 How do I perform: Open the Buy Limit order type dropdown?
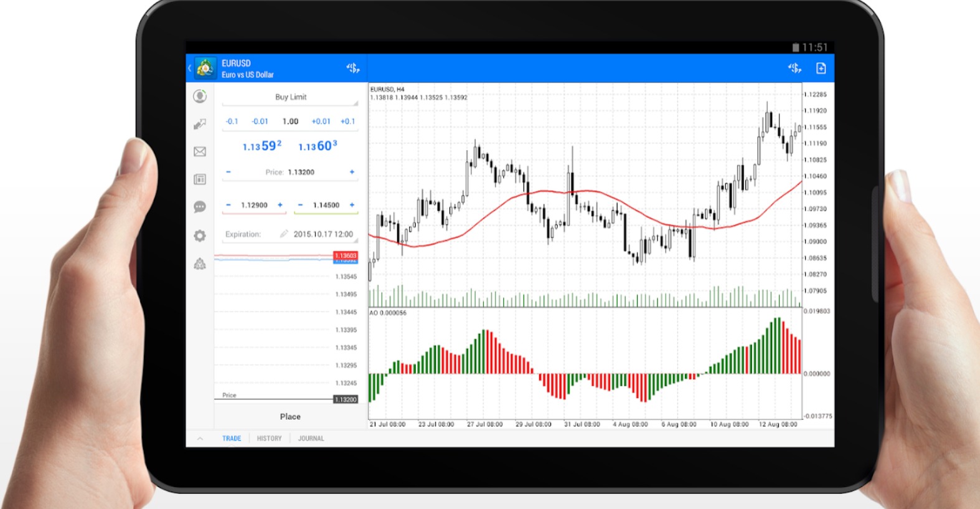[290, 97]
